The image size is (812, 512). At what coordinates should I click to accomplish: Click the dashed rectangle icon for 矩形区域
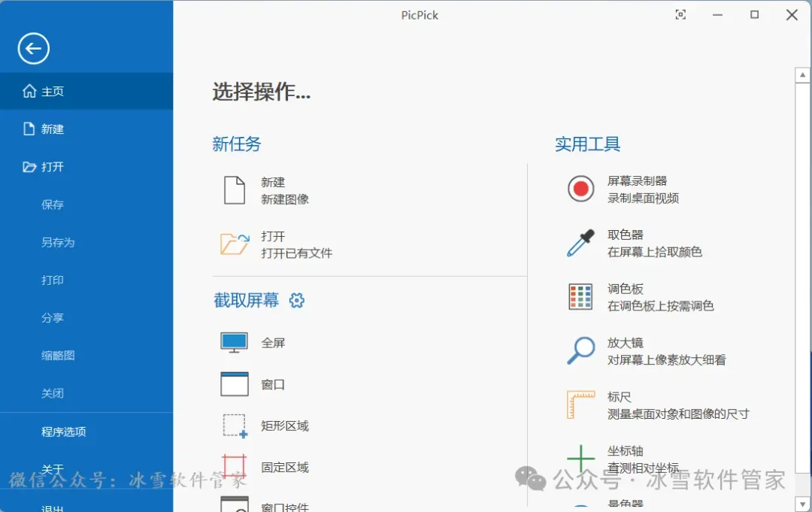[235, 426]
